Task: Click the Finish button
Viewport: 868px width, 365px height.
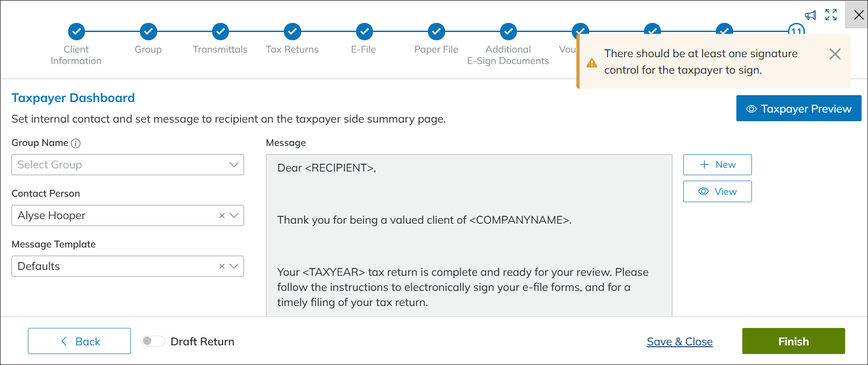Action: pyautogui.click(x=793, y=341)
